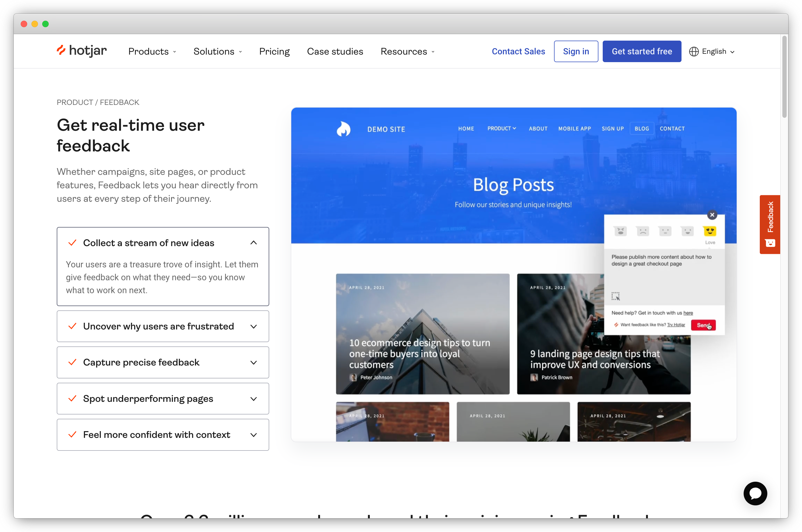Click the sad face emoji reaction icon
This screenshot has width=802, height=532.
click(x=642, y=231)
